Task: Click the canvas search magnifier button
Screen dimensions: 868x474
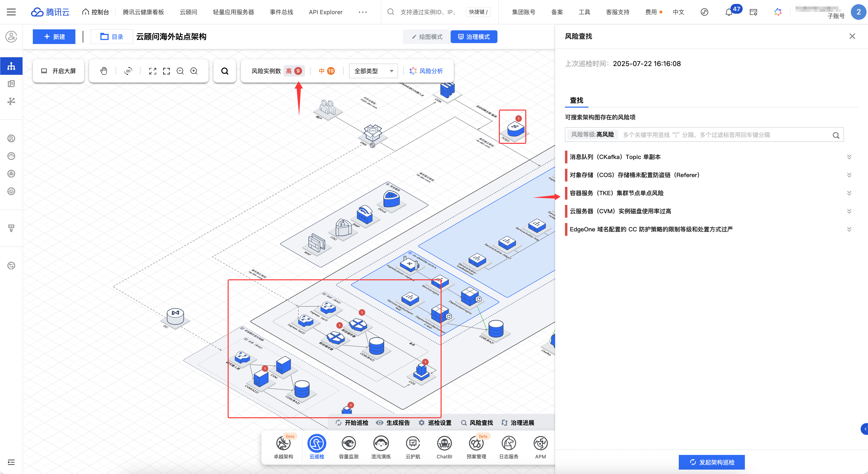Action: 225,71
